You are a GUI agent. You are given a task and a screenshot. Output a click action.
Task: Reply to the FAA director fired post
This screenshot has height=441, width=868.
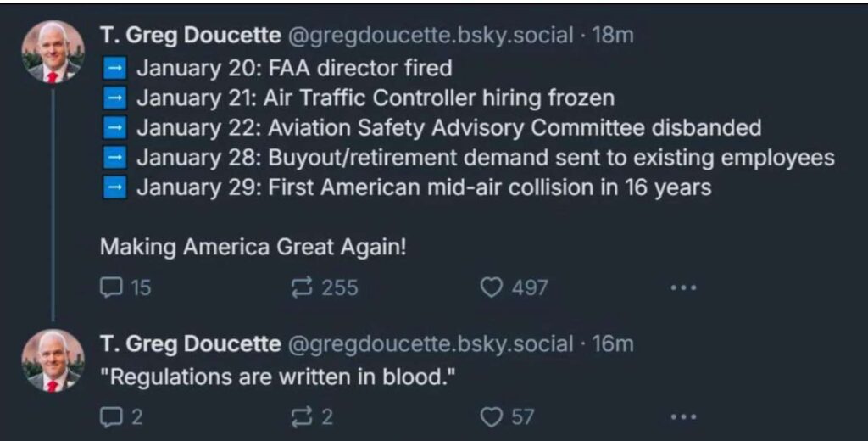point(112,287)
